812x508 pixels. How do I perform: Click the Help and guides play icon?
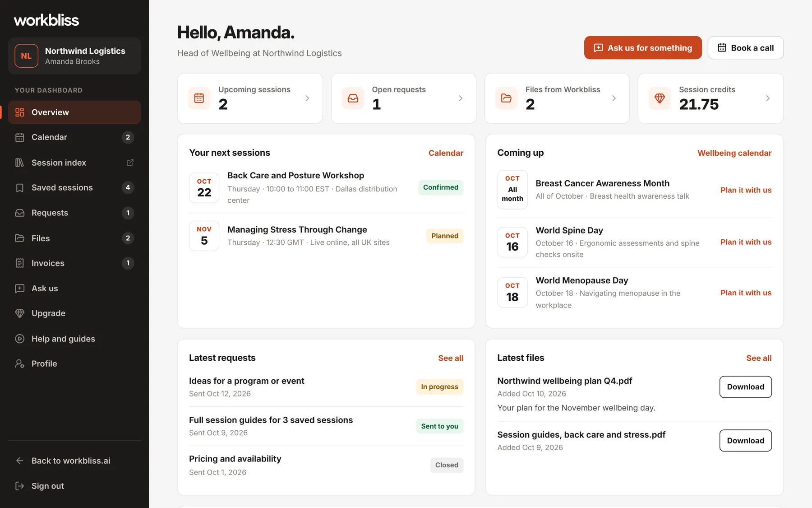19,339
